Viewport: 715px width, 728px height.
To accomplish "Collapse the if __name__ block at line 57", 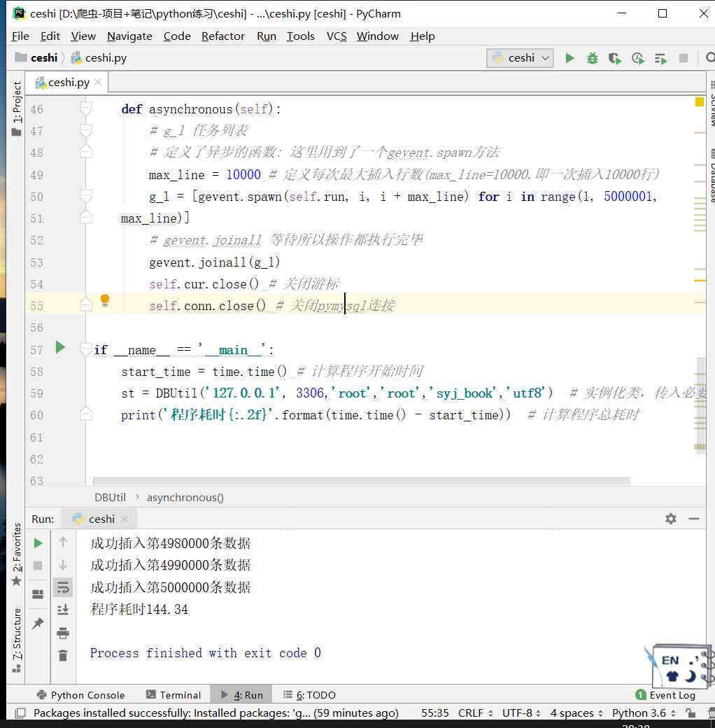I will pos(86,349).
